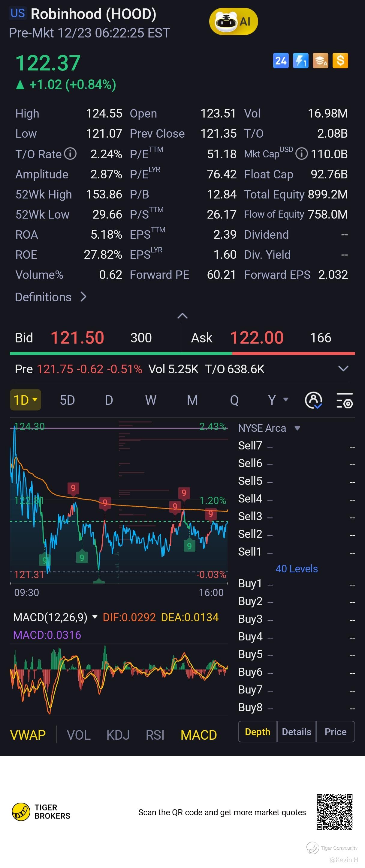The width and height of the screenshot is (365, 868).
Task: Select the RSI indicator
Action: (x=155, y=735)
